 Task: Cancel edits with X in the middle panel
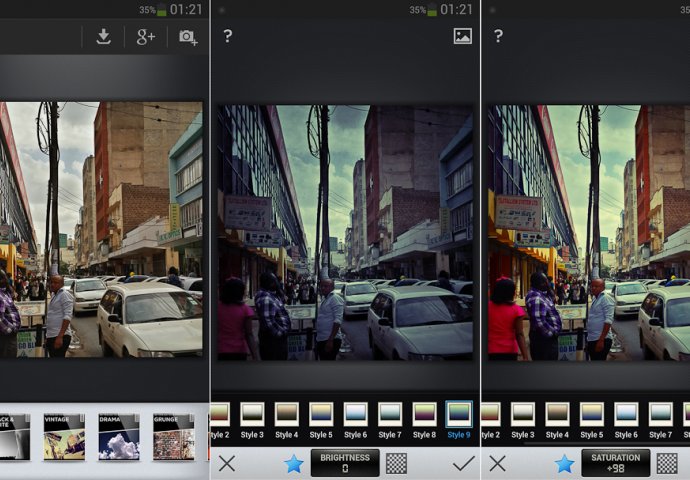(x=227, y=463)
